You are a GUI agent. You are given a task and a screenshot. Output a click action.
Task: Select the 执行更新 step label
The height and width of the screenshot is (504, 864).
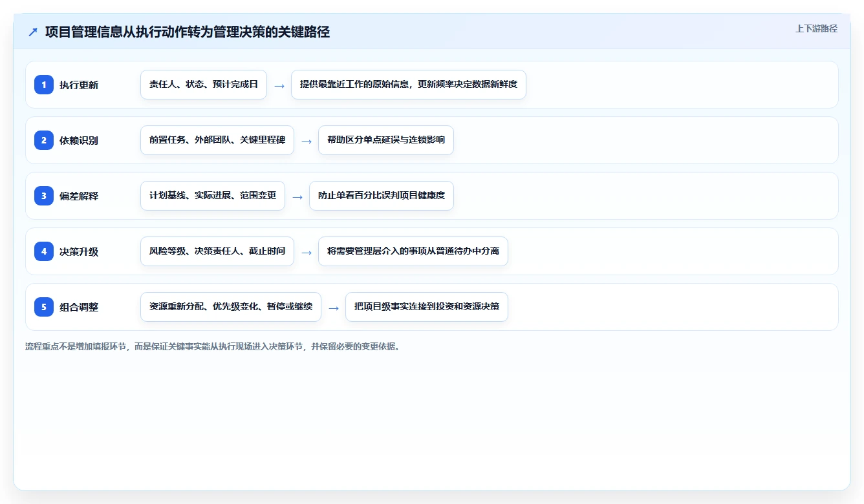(x=79, y=85)
